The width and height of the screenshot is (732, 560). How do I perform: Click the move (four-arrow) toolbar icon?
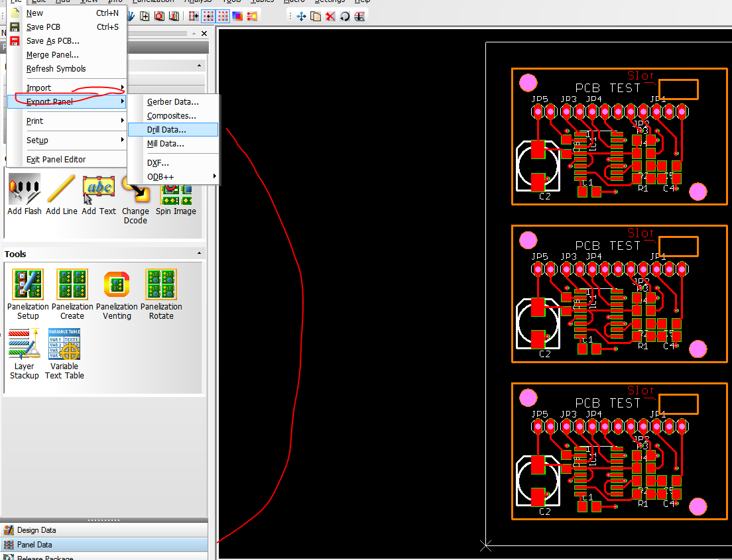[x=301, y=17]
